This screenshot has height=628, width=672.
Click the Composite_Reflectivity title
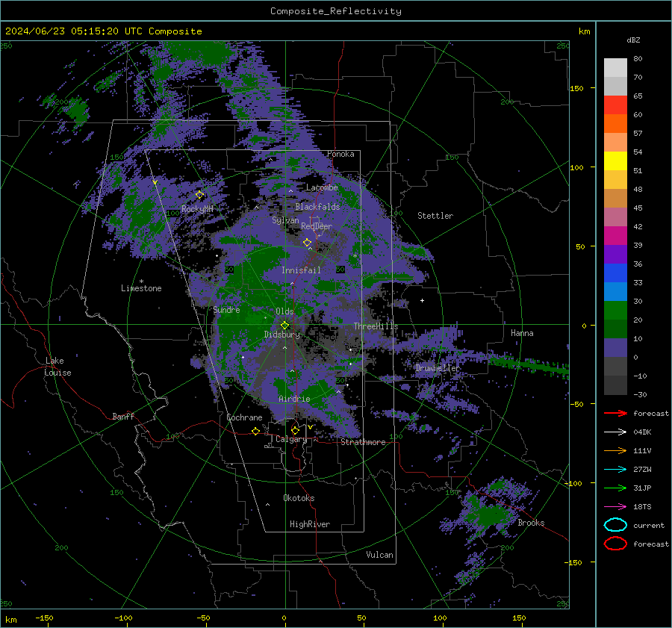coord(336,11)
